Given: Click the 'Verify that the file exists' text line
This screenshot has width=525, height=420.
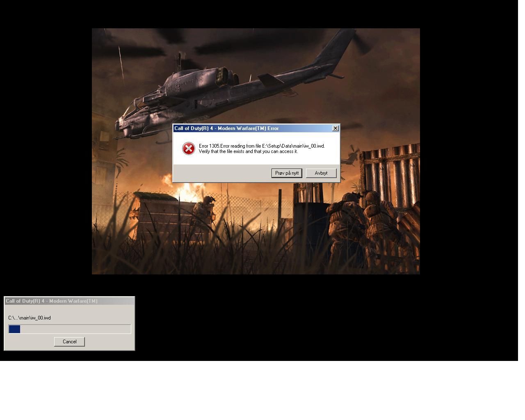Looking at the screenshot, I should point(248,151).
